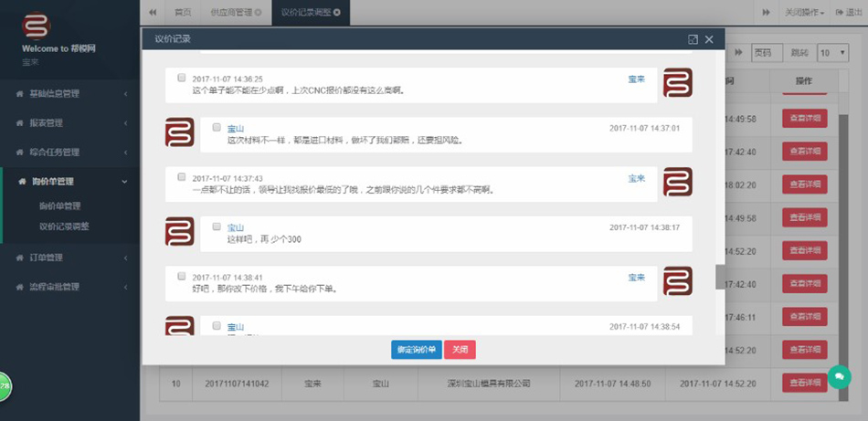The width and height of the screenshot is (868, 421).
Task: Click 宝山 sender name on 14:38:17 message
Action: [x=236, y=228]
